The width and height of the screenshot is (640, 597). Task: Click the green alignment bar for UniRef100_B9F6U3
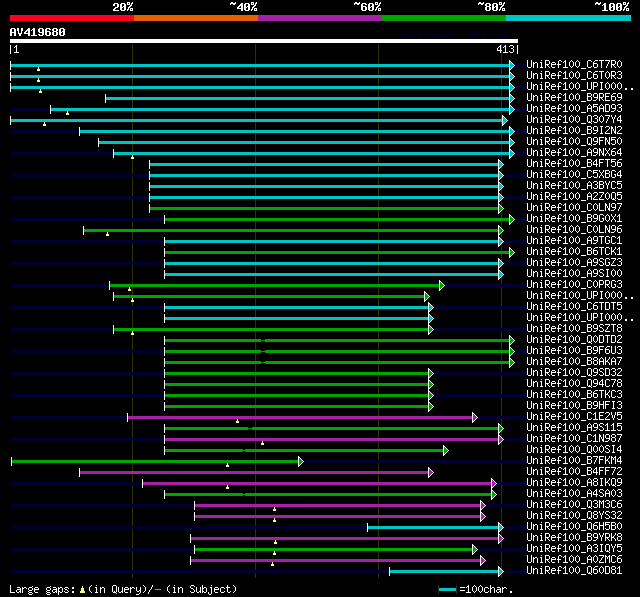point(339,351)
